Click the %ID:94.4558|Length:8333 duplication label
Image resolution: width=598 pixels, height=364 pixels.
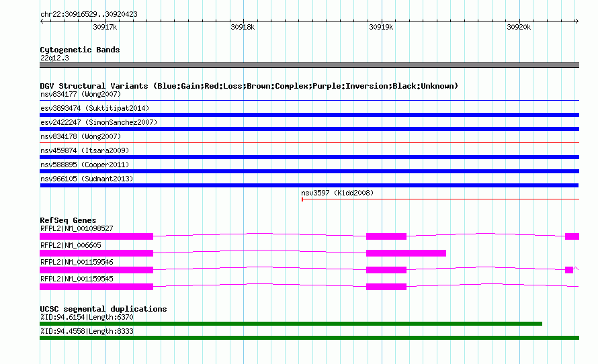(87, 331)
